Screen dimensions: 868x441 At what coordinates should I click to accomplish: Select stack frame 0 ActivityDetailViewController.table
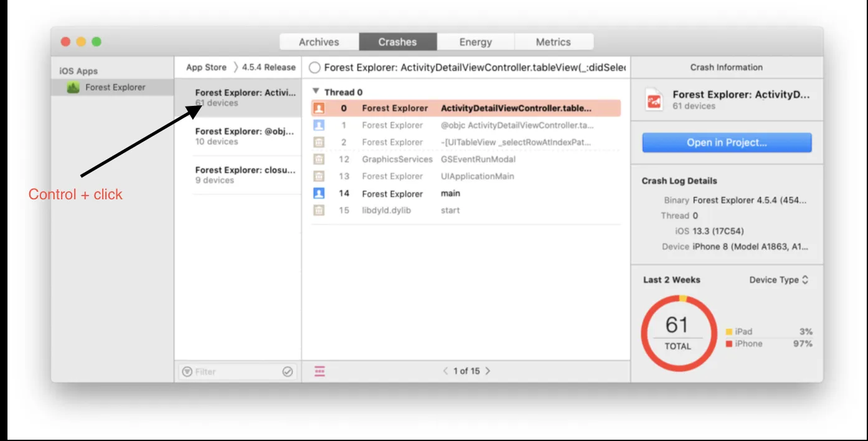click(466, 108)
